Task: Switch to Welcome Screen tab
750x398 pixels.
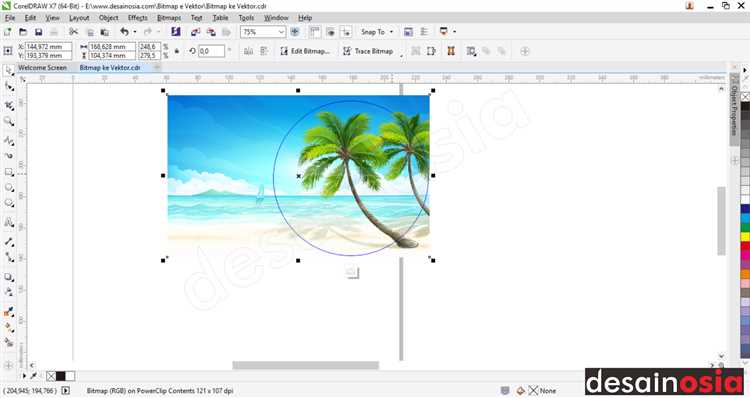Action: (x=43, y=68)
